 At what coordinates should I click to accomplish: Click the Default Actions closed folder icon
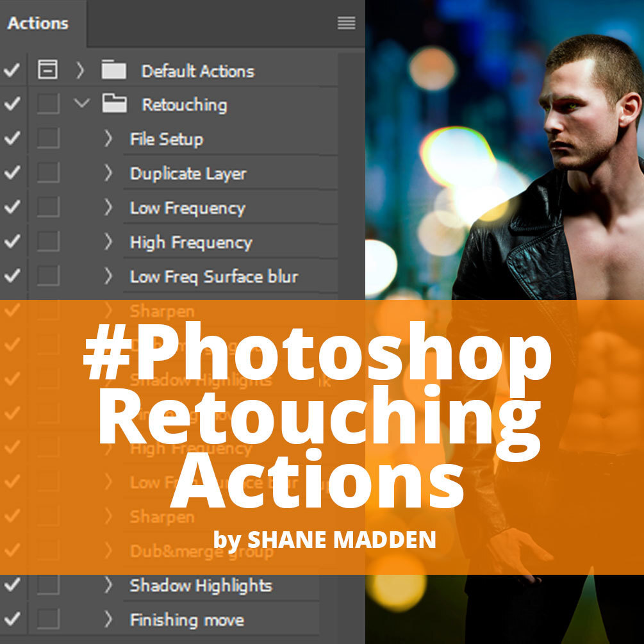click(114, 69)
